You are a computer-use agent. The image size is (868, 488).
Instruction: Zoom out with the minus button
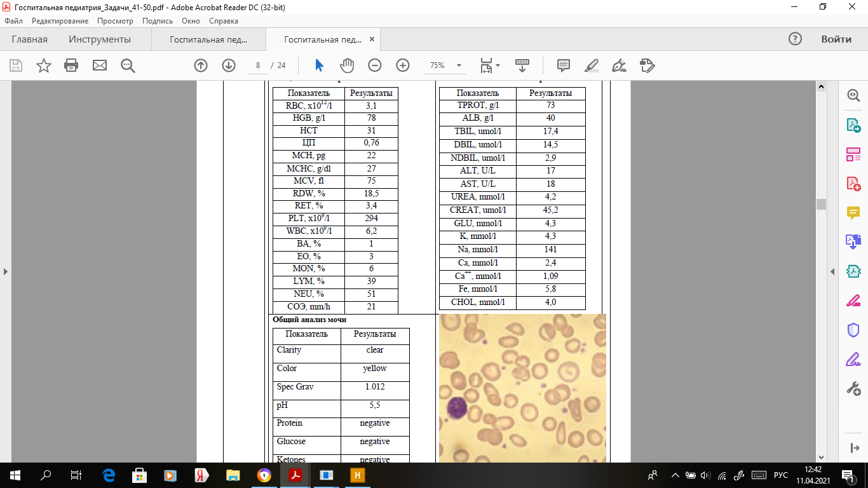(x=375, y=65)
